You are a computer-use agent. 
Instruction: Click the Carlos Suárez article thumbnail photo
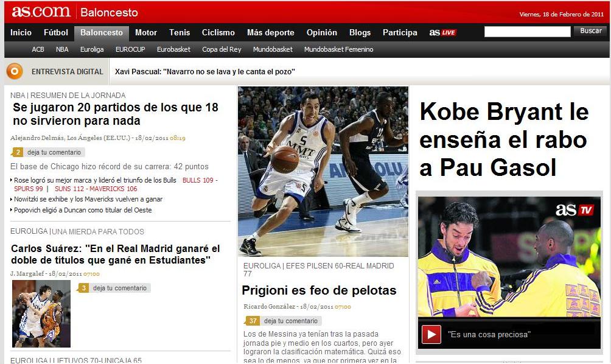click(x=41, y=313)
